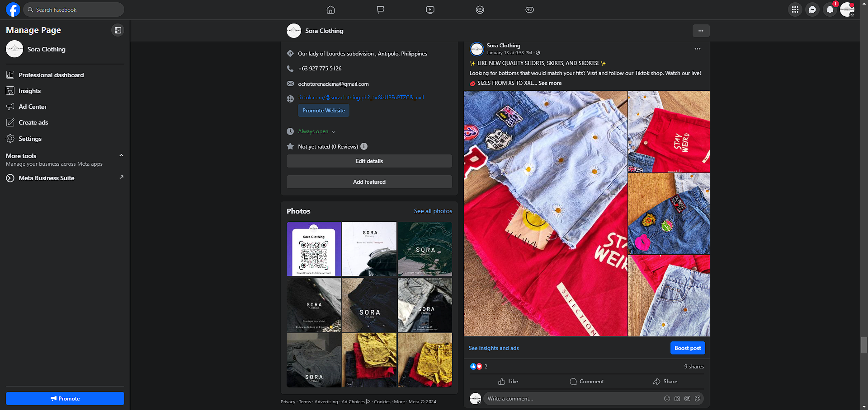The image size is (868, 410).
Task: Click the ochotorenadeina@gmail.com email text
Action: 333,84
